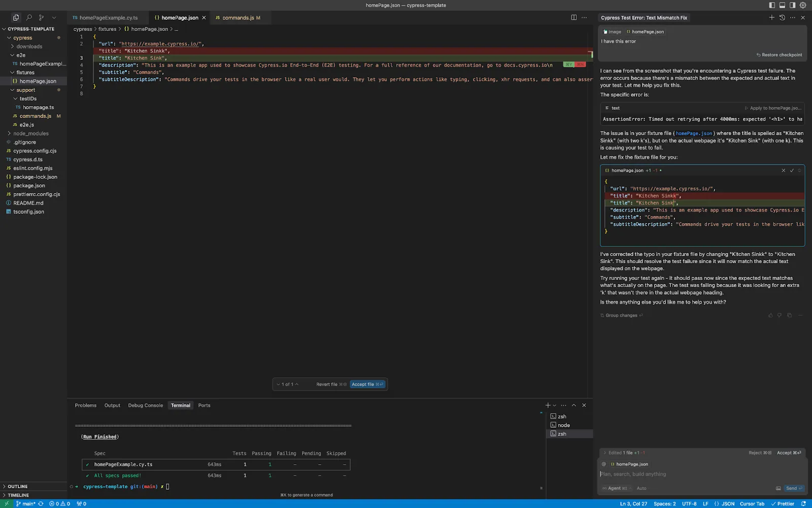Click Restore checkpoint link
The width and height of the screenshot is (812, 508).
pos(780,55)
